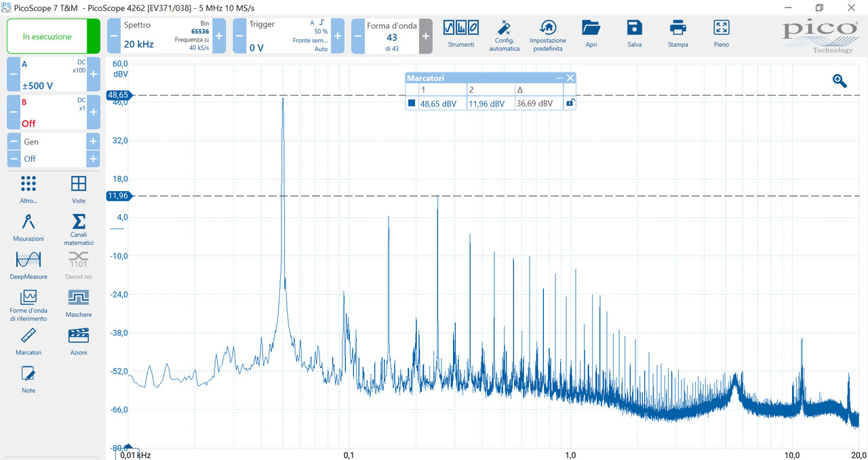This screenshot has width=868, height=460.
Task: Click minus beside generator Off row
Action: pyautogui.click(x=14, y=159)
